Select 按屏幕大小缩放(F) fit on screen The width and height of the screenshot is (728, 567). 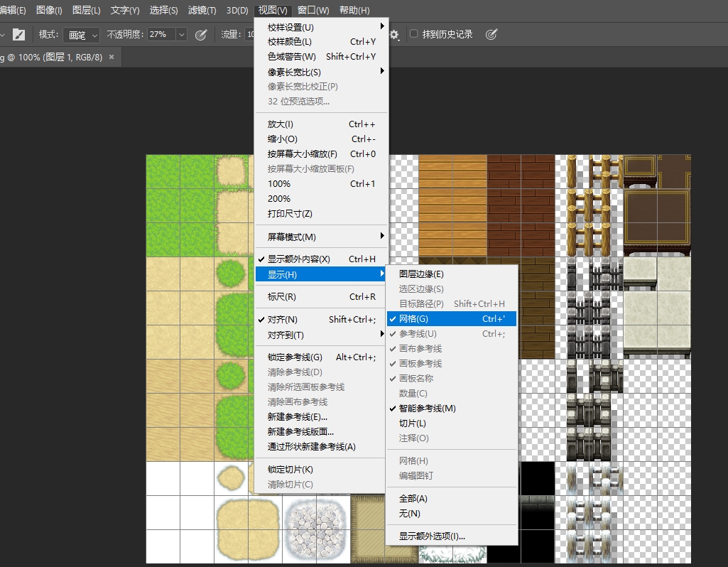coord(321,154)
